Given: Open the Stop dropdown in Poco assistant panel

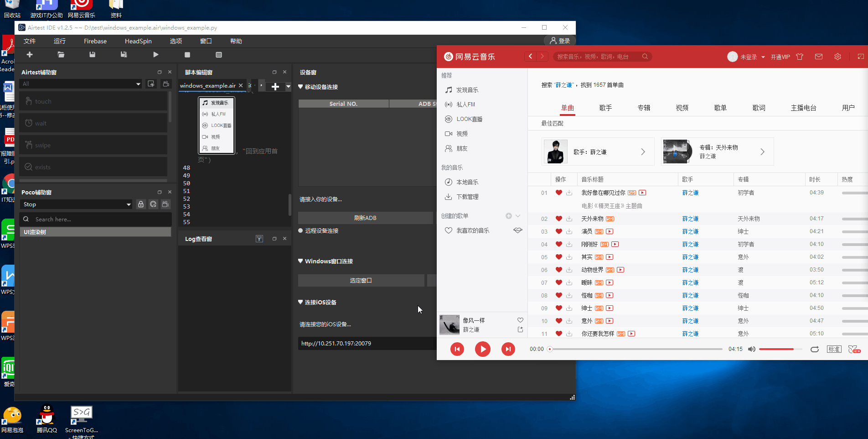Looking at the screenshot, I should (x=76, y=204).
